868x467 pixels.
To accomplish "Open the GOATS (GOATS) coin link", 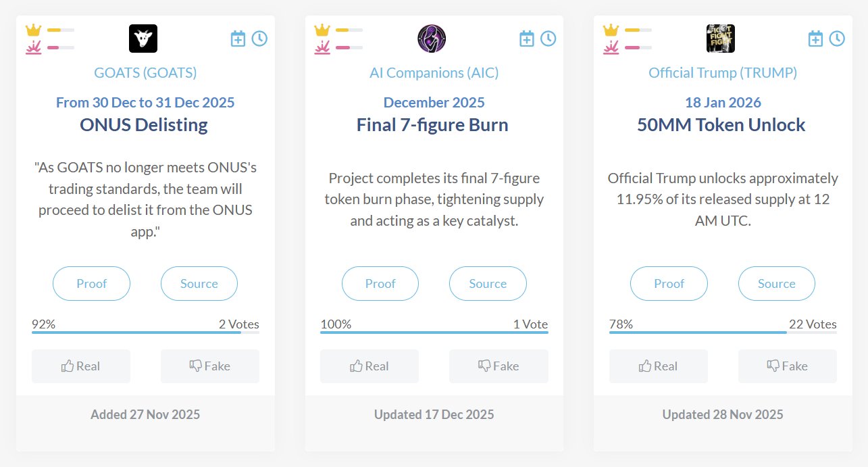I will pyautogui.click(x=145, y=73).
